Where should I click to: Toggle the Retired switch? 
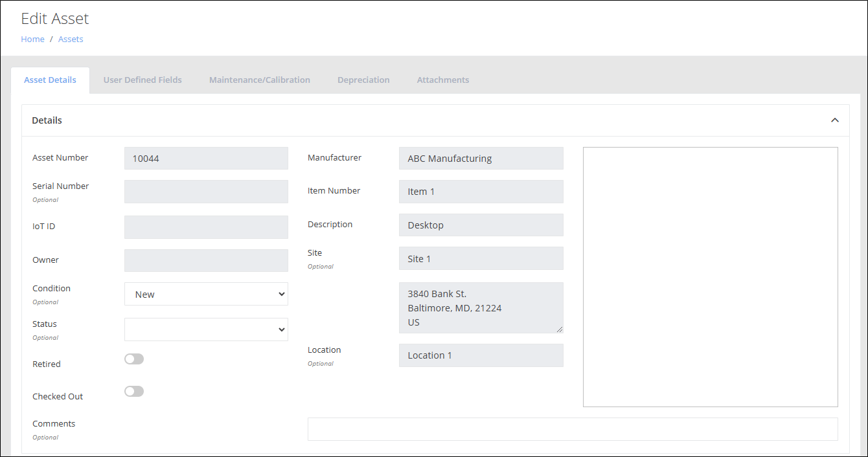tap(134, 359)
